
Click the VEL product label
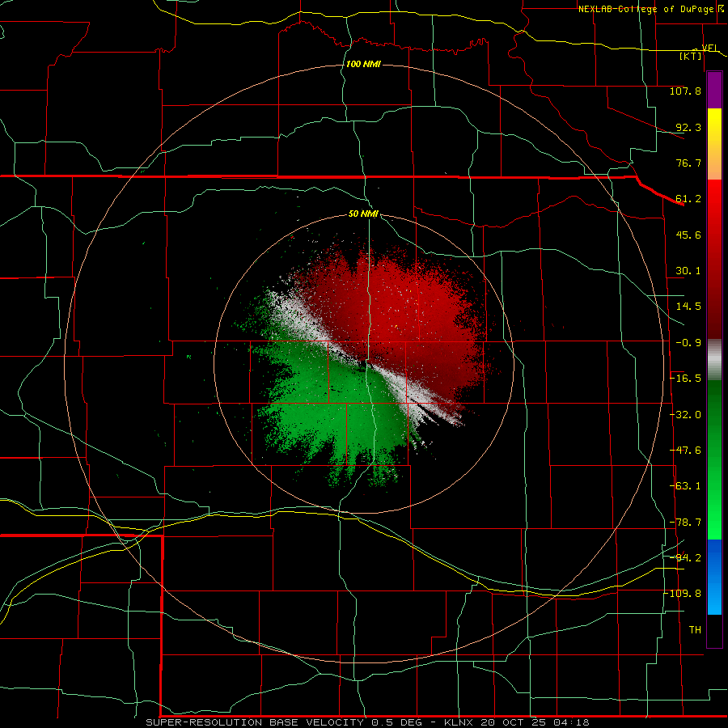(x=709, y=48)
